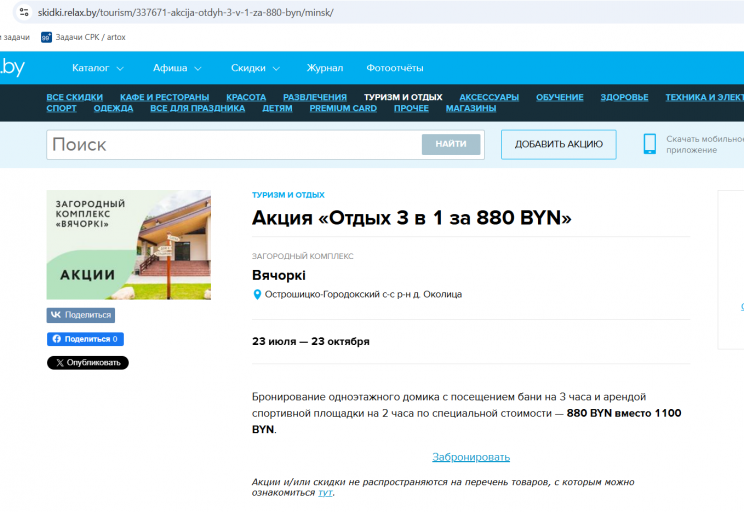This screenshot has height=512, width=744.
Task: Open the тут exceptions list link
Action: pyautogui.click(x=326, y=493)
